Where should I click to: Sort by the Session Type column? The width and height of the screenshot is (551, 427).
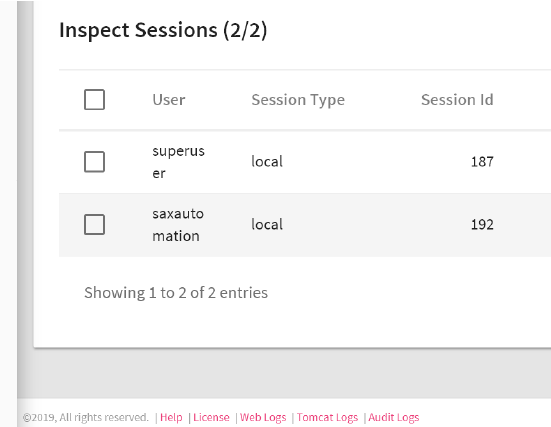click(x=298, y=100)
